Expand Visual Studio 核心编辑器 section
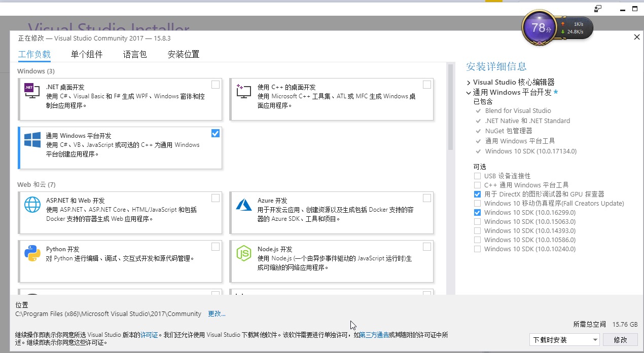The width and height of the screenshot is (644, 353). [469, 82]
